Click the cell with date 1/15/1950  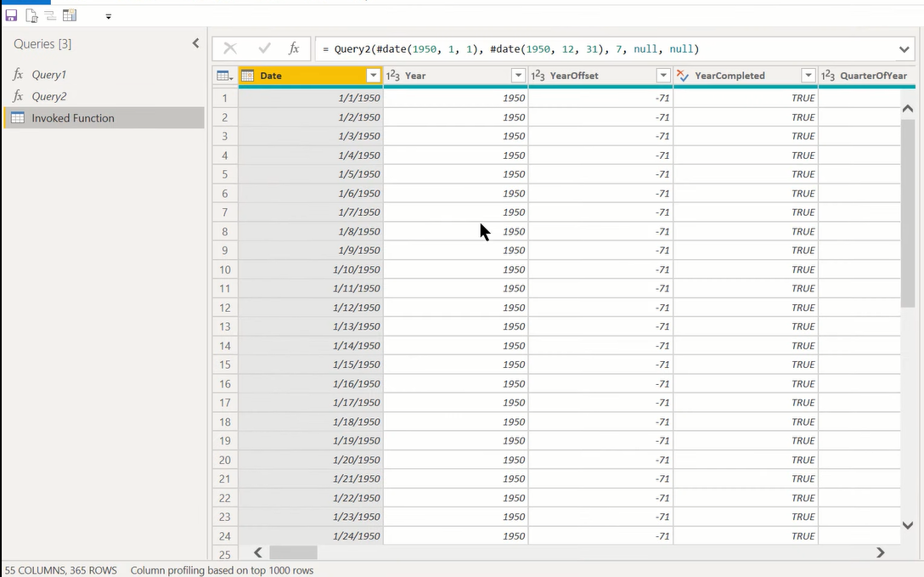click(x=311, y=365)
